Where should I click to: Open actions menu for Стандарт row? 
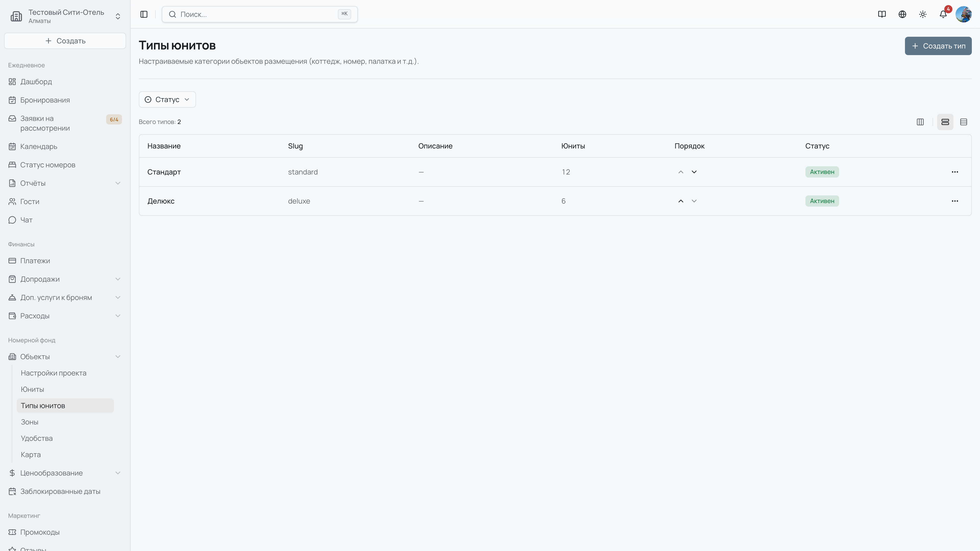coord(955,172)
